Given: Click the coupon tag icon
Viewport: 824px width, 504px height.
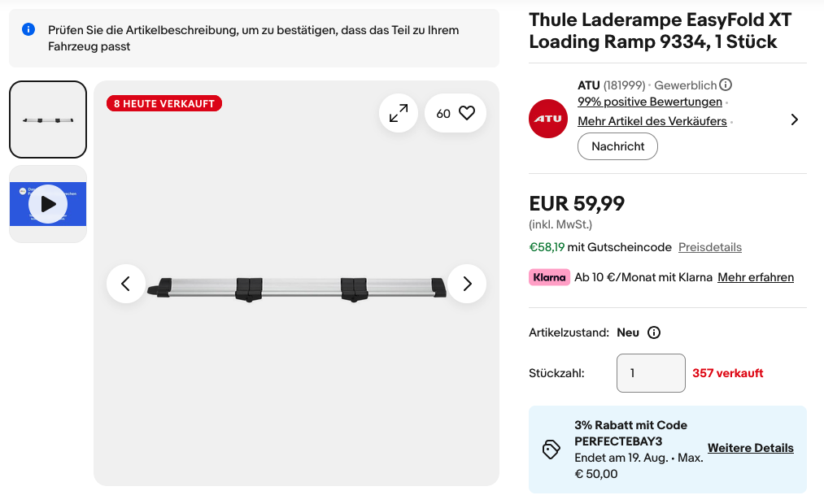Looking at the screenshot, I should pyautogui.click(x=551, y=450).
